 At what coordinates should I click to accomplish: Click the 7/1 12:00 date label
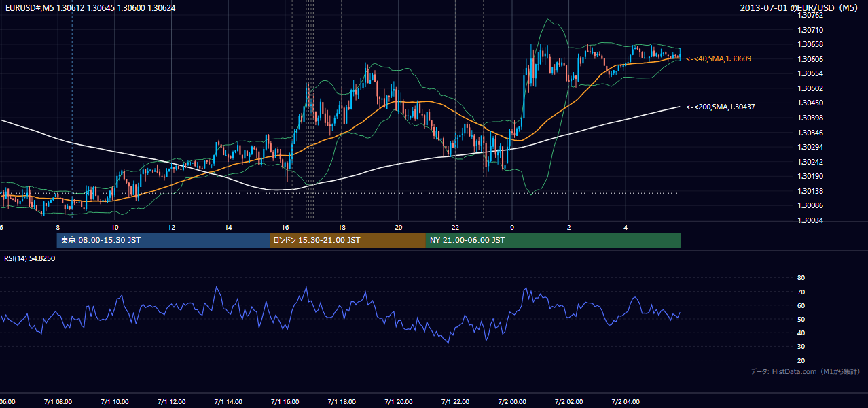coord(172,402)
